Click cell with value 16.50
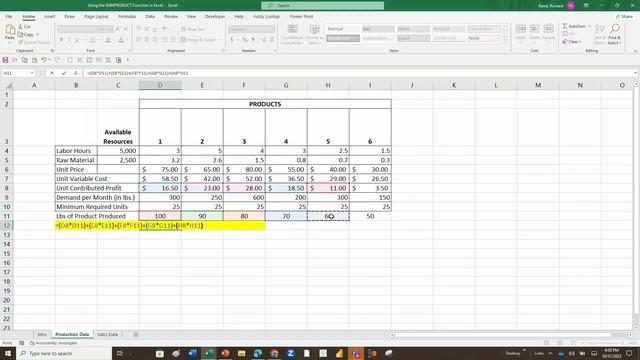 [x=160, y=188]
